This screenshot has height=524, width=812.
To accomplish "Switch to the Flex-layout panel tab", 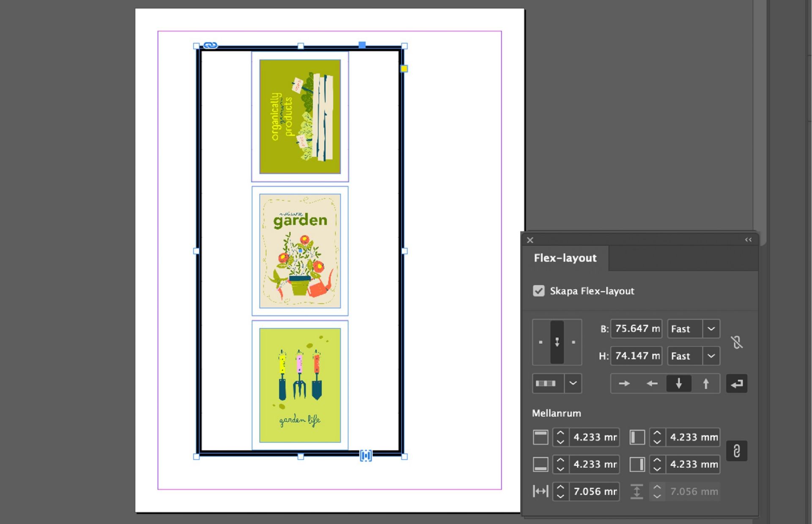I will (565, 258).
